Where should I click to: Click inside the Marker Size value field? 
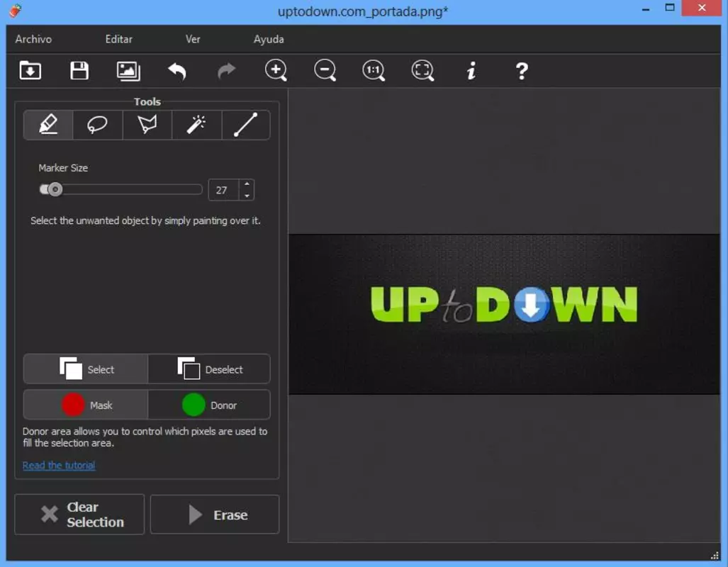click(x=224, y=190)
